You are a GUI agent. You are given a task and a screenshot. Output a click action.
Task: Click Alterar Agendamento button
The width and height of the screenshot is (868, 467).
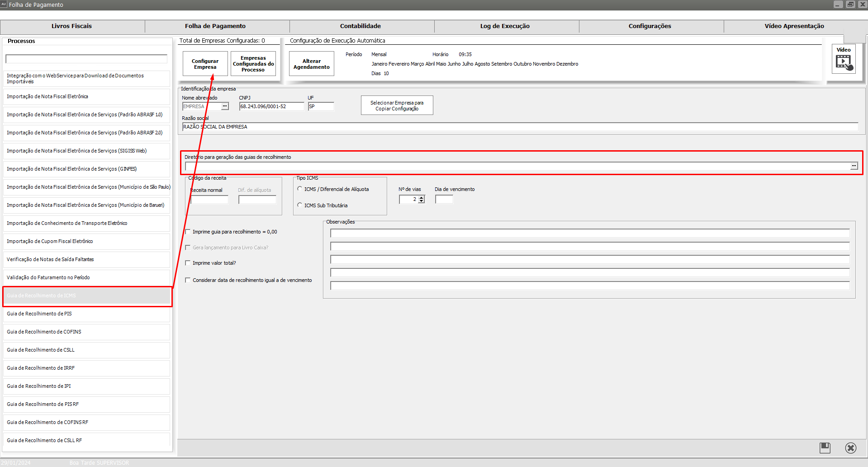(312, 64)
